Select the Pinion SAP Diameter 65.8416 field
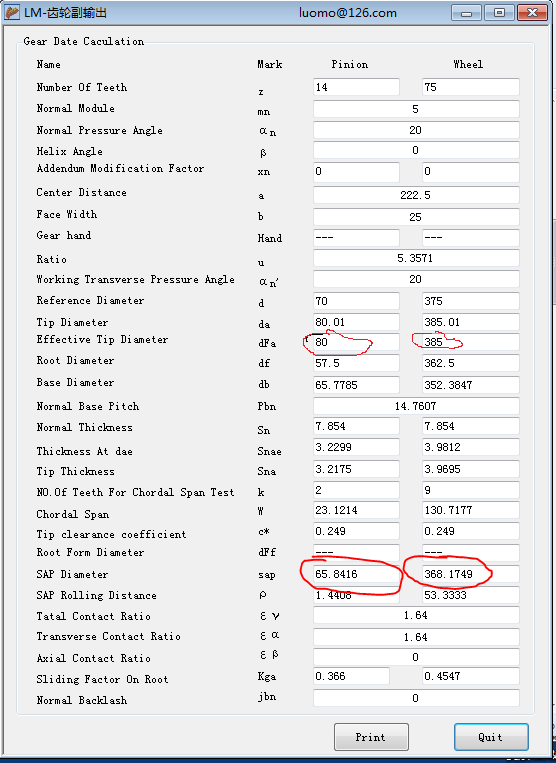Image resolution: width=556 pixels, height=763 pixels. pyautogui.click(x=356, y=574)
